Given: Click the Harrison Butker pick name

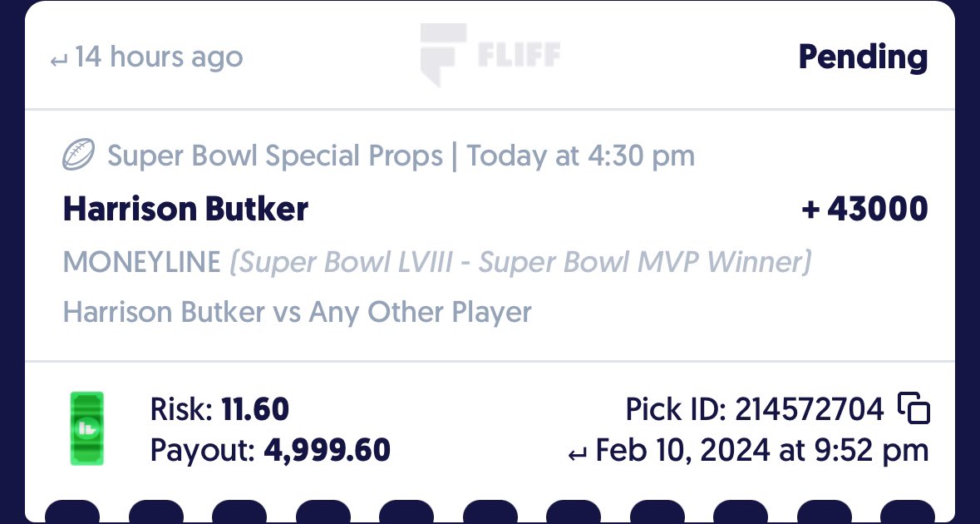Looking at the screenshot, I should (185, 208).
